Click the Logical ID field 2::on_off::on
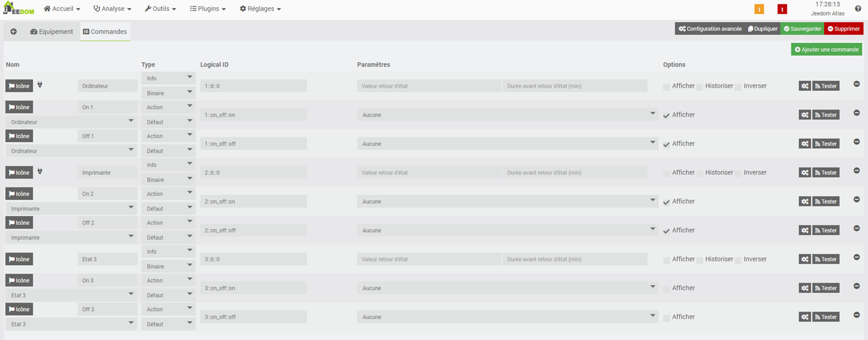The image size is (868, 340). pyautogui.click(x=254, y=201)
